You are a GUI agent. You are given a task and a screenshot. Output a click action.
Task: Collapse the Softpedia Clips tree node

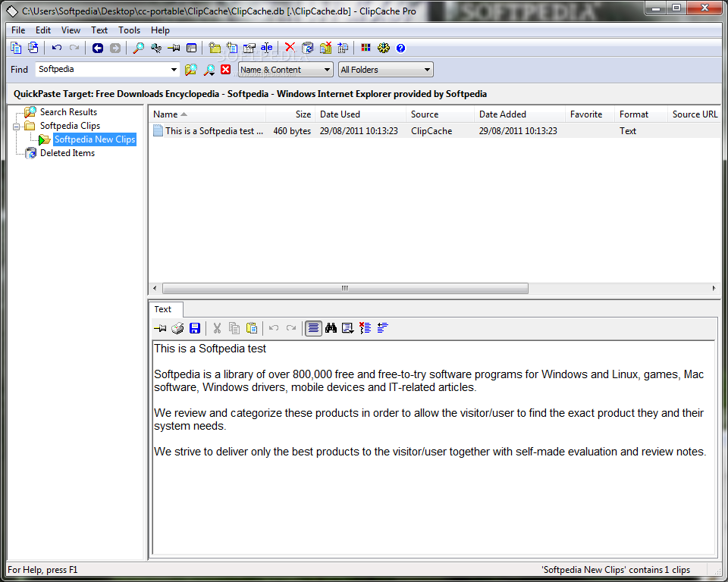point(16,127)
